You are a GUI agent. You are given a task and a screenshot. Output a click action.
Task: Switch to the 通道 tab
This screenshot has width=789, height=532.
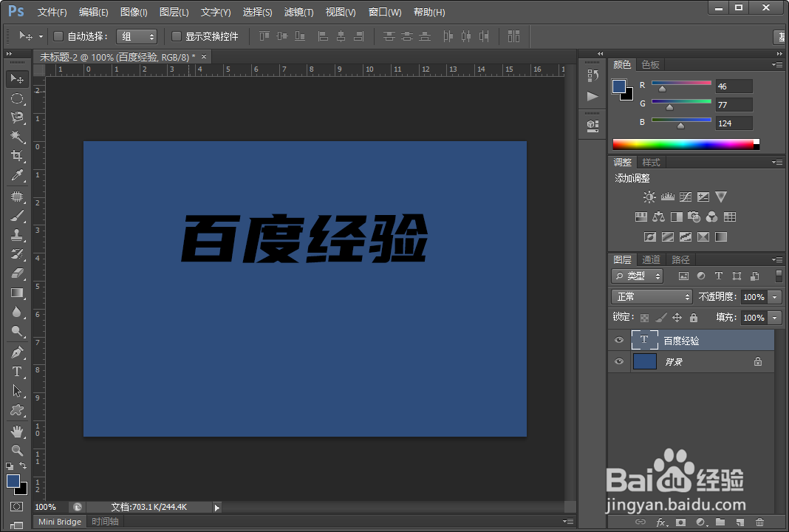pyautogui.click(x=651, y=259)
